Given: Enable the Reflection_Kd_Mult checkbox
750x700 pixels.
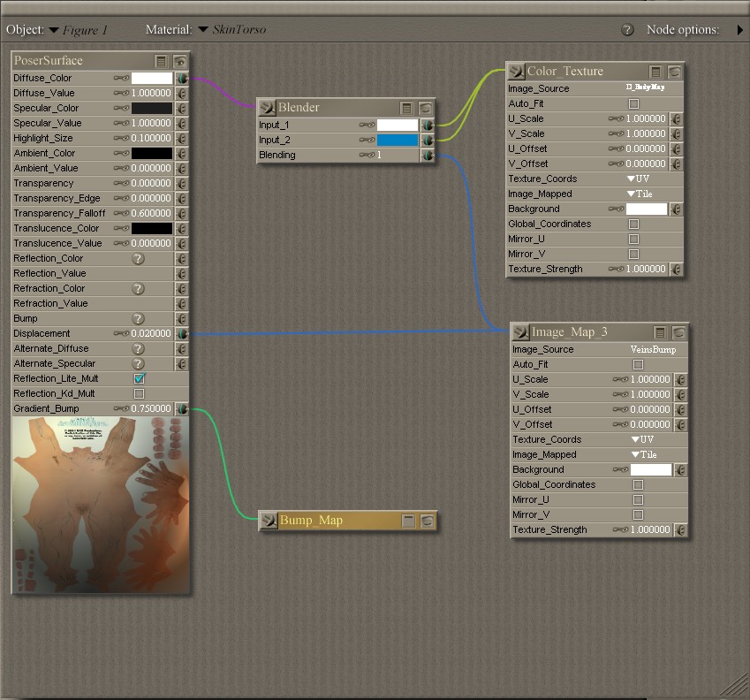Looking at the screenshot, I should pos(139,393).
